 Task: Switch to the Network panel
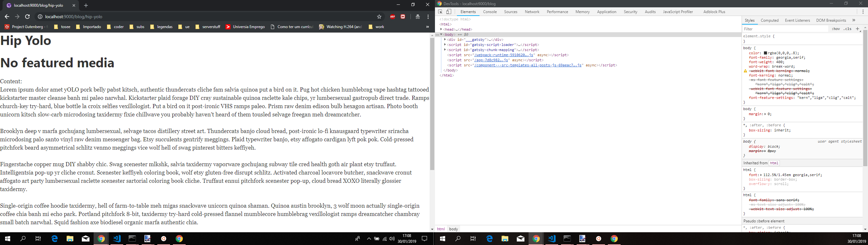(532, 12)
